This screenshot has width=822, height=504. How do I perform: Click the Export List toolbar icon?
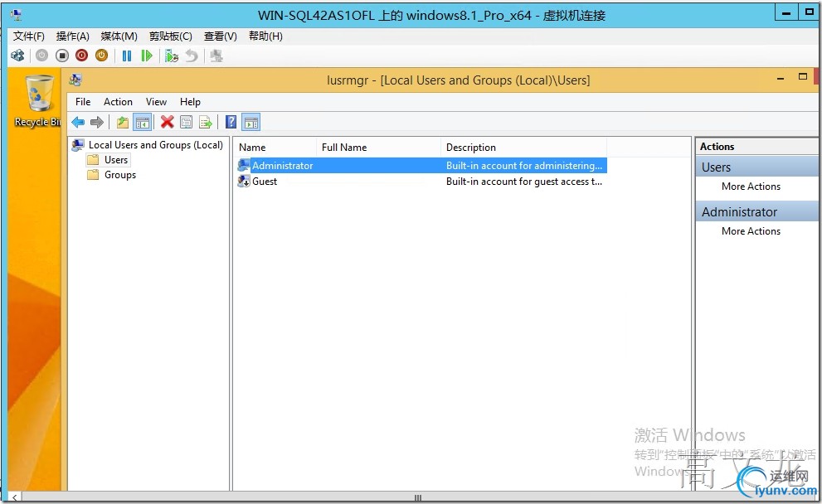pyautogui.click(x=206, y=123)
